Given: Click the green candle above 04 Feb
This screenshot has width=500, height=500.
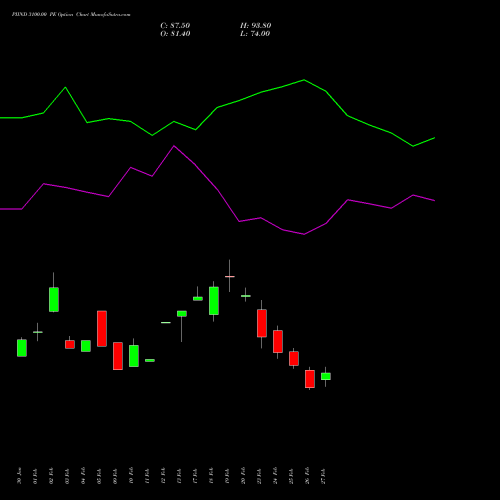Looking at the screenshot, I should pos(86,346).
